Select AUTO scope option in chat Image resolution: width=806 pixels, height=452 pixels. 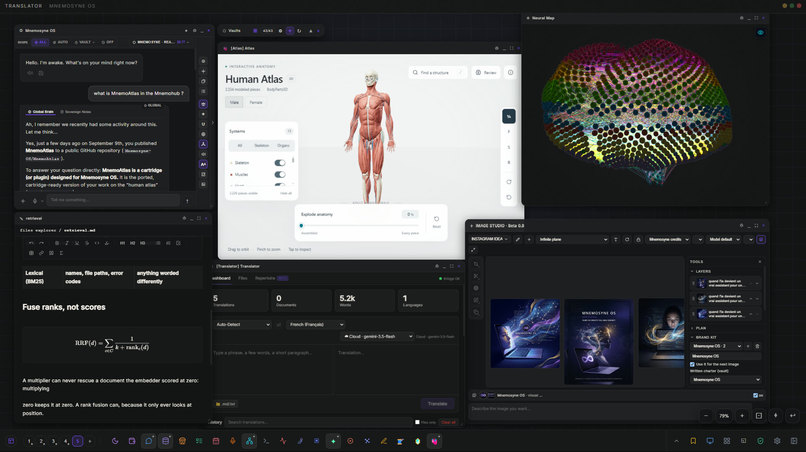pyautogui.click(x=61, y=42)
